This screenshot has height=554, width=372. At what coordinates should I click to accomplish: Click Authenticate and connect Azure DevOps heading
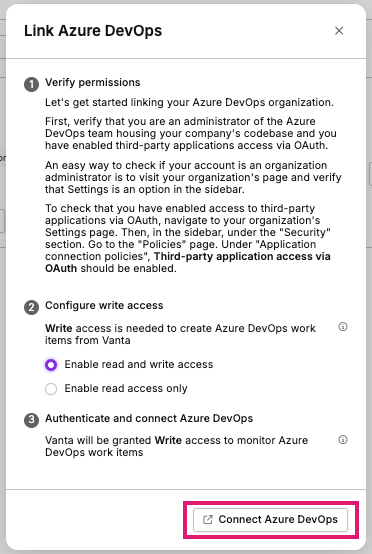149,418
